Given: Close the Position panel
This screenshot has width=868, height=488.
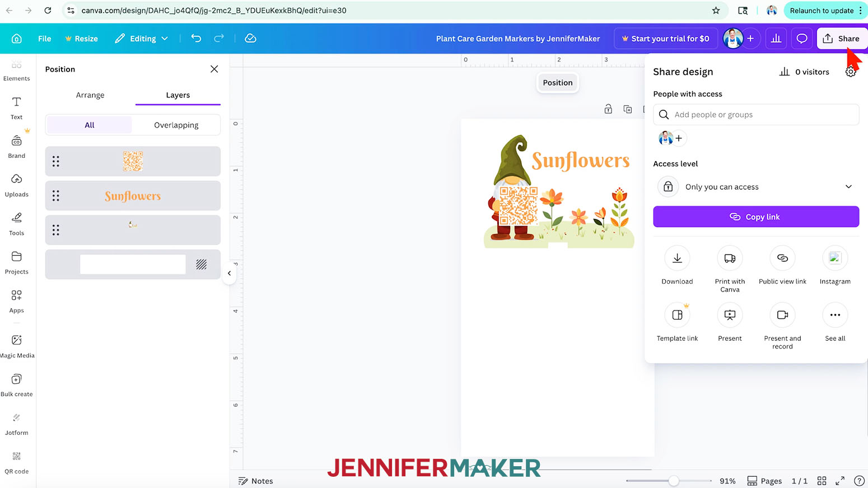Looking at the screenshot, I should pos(214,69).
